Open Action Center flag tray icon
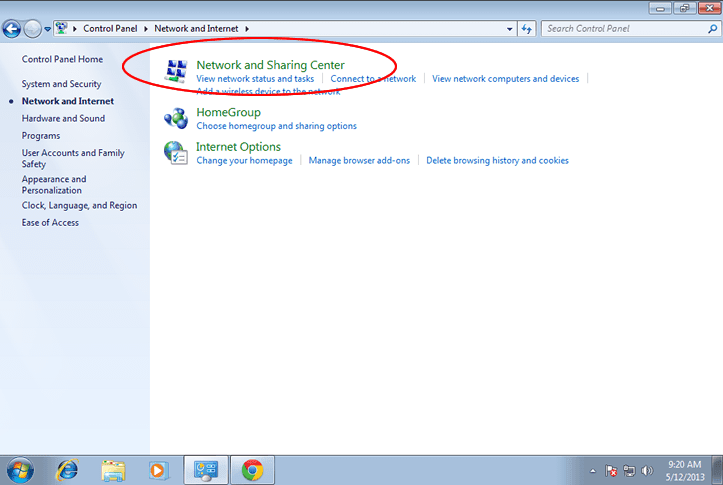The image size is (723, 485). tap(611, 471)
